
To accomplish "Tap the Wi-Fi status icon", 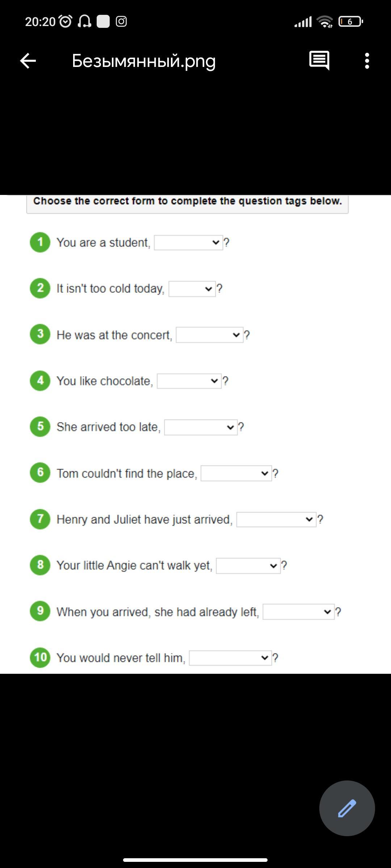I will 324,22.
